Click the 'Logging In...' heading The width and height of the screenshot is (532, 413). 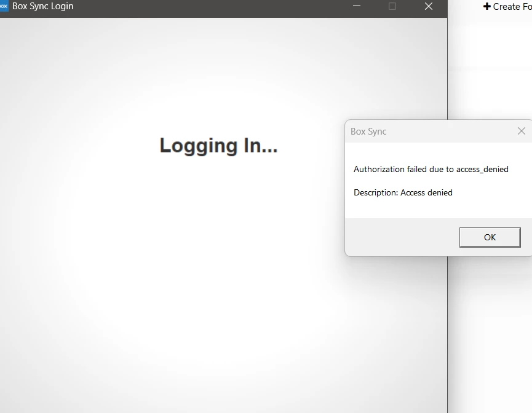218,146
